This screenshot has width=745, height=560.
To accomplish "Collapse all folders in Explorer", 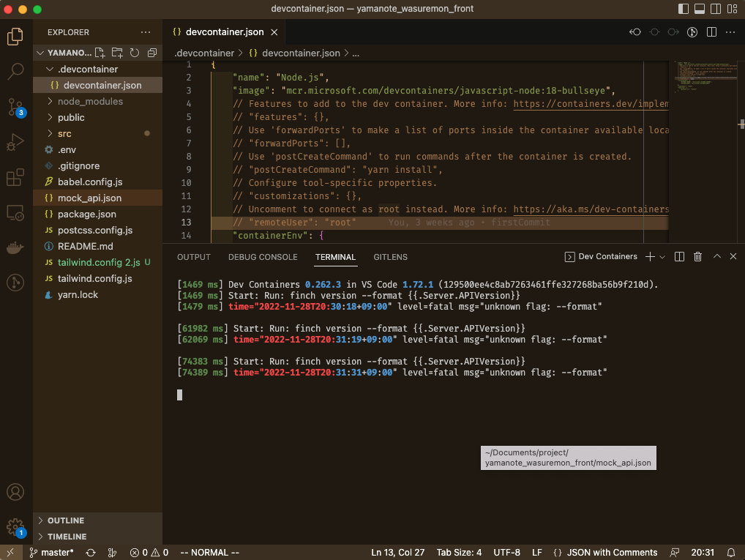I will [152, 53].
